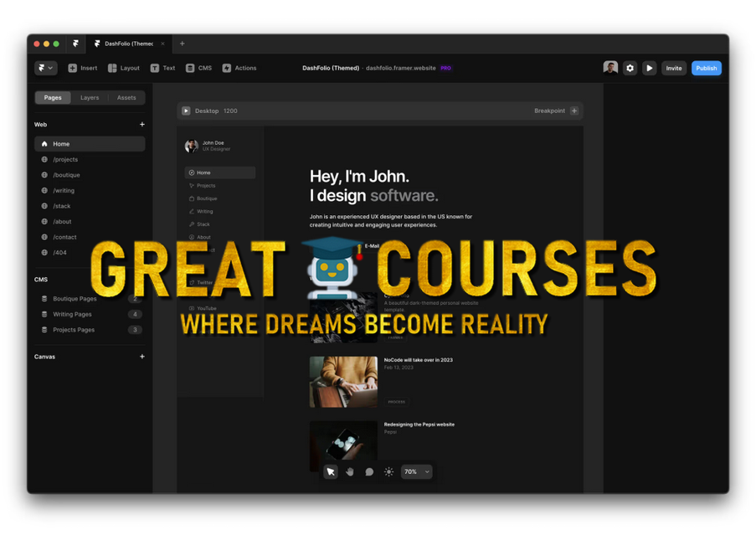
Task: Select the pointer cursor tool
Action: pos(331,472)
